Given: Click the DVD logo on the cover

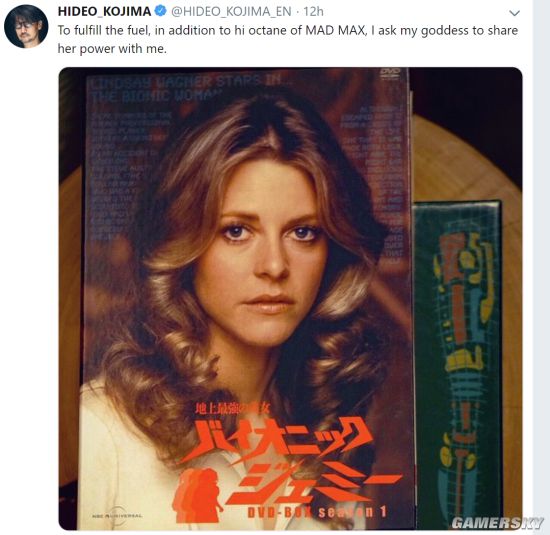Looking at the screenshot, I should tap(390, 73).
